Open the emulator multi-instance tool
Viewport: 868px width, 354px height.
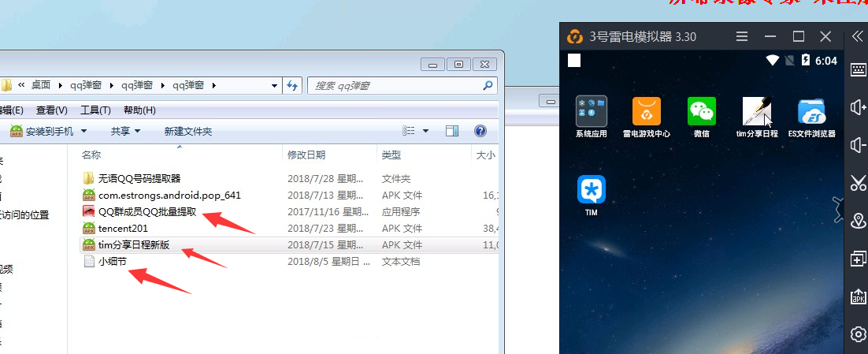point(859,259)
